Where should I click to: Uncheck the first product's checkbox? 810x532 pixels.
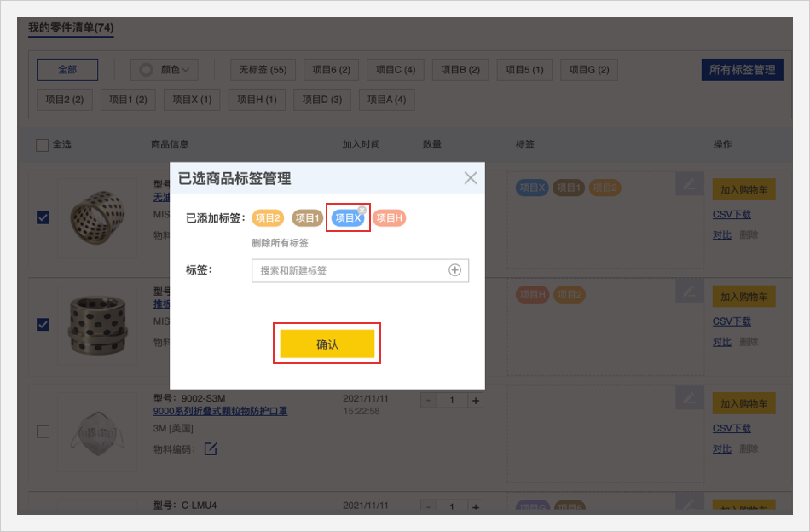[x=43, y=217]
